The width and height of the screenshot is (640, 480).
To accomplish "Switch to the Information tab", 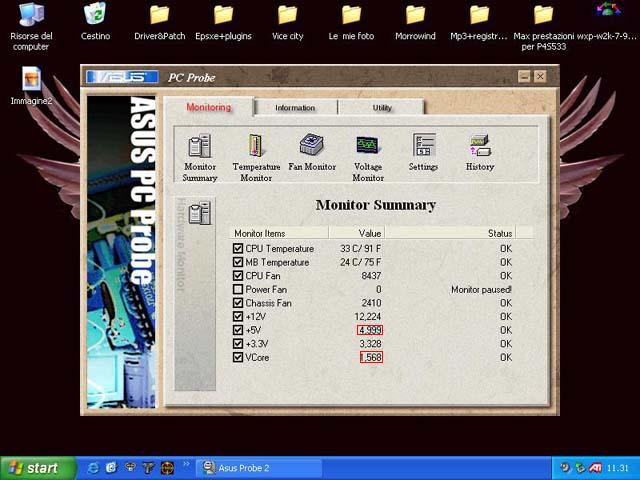I will (x=295, y=108).
